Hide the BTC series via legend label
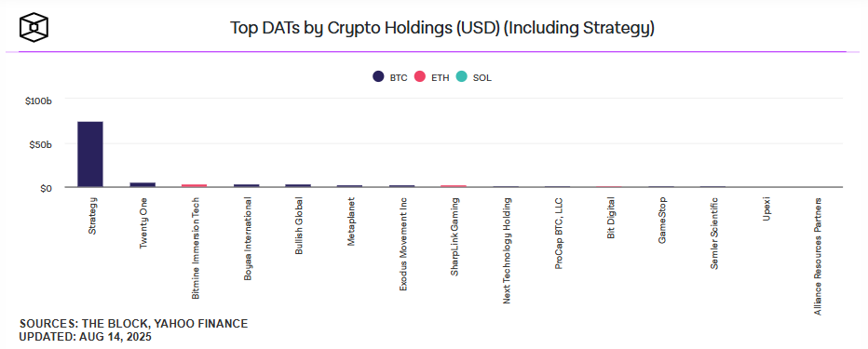Image resolution: width=868 pixels, height=349 pixels. [x=398, y=78]
